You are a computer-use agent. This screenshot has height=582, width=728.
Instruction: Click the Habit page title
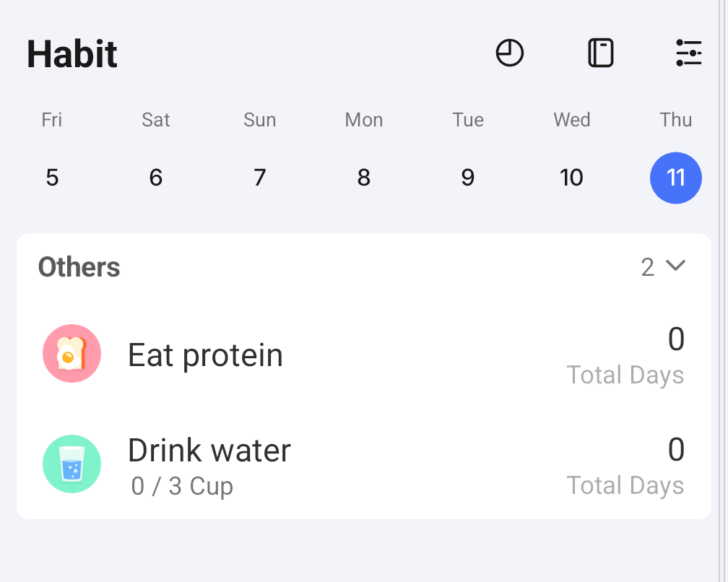click(x=72, y=54)
